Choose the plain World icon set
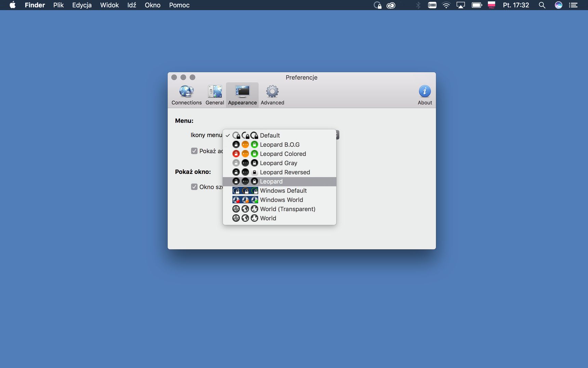Viewport: 588px width, 368px height. point(279,218)
